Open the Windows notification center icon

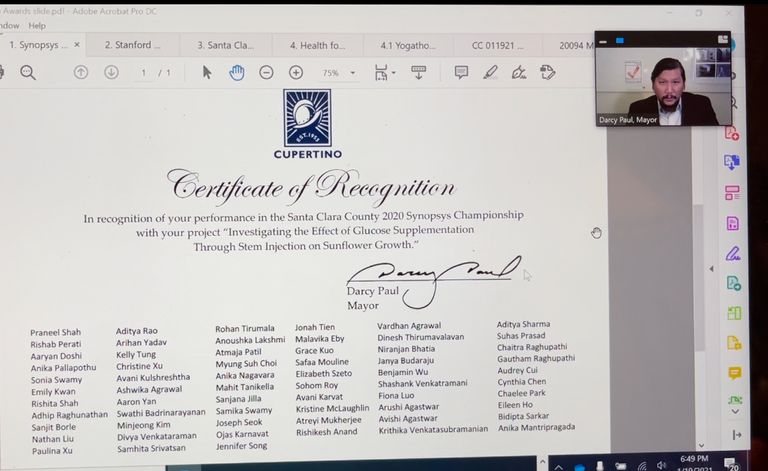tap(732, 464)
